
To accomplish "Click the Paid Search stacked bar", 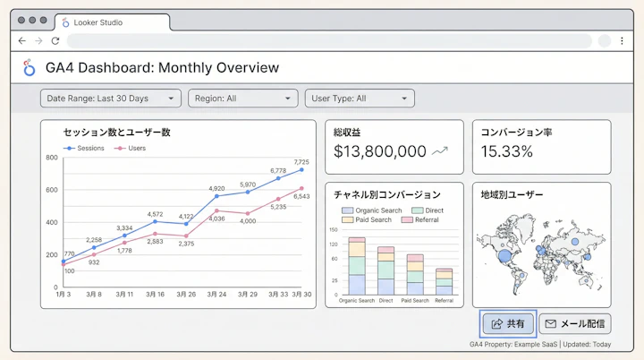I will click(415, 275).
